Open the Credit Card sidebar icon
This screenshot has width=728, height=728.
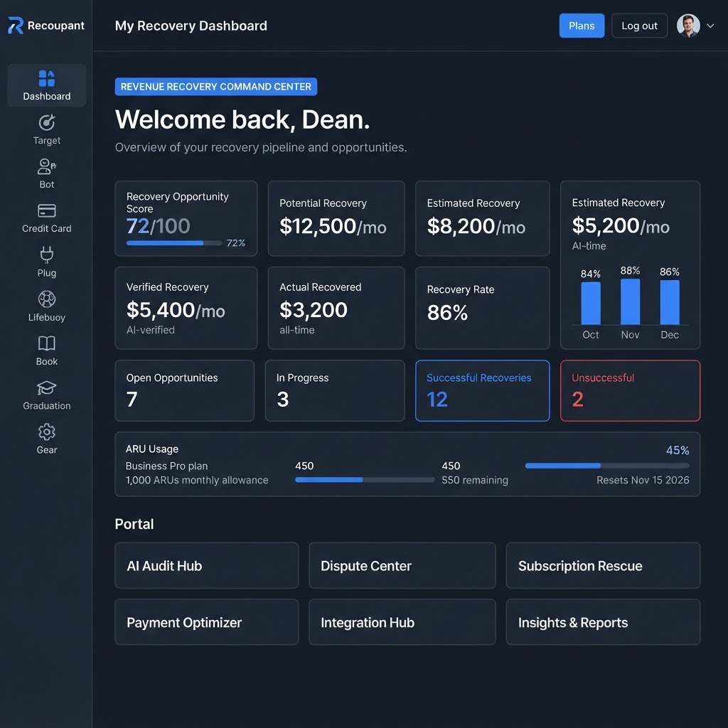(46, 210)
